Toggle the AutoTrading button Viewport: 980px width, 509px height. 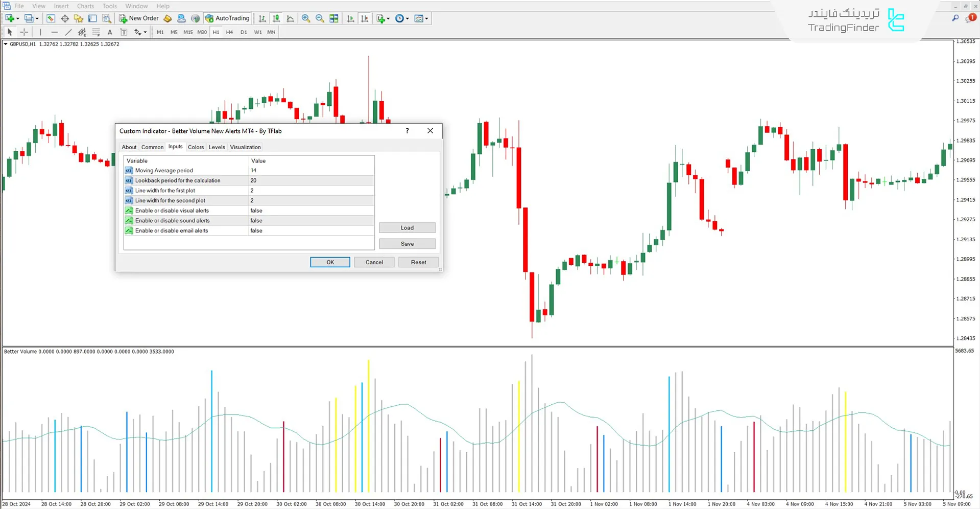click(227, 18)
